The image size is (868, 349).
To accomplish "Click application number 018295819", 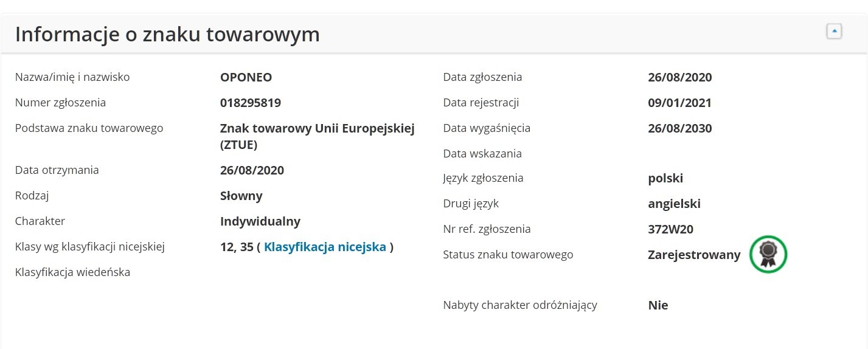I will [x=251, y=103].
